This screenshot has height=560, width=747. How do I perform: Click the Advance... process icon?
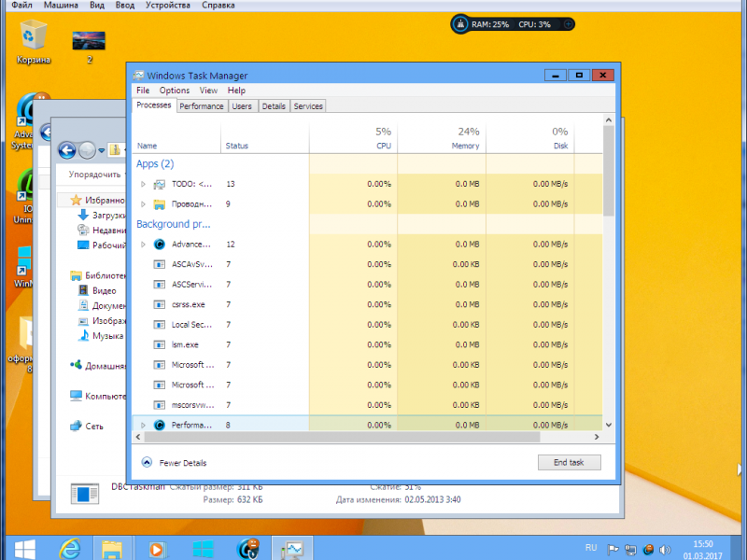[159, 245]
